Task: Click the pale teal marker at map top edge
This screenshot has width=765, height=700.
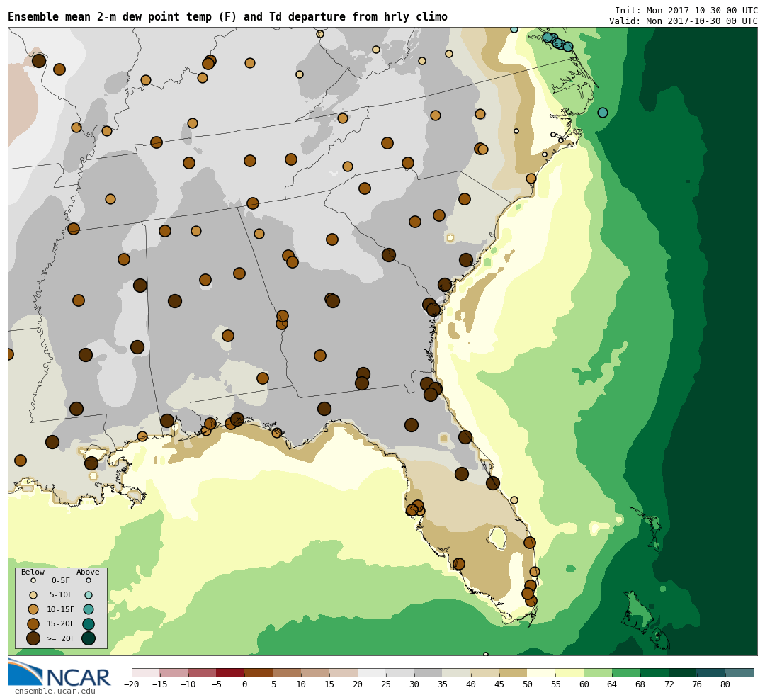Action: 514,29
